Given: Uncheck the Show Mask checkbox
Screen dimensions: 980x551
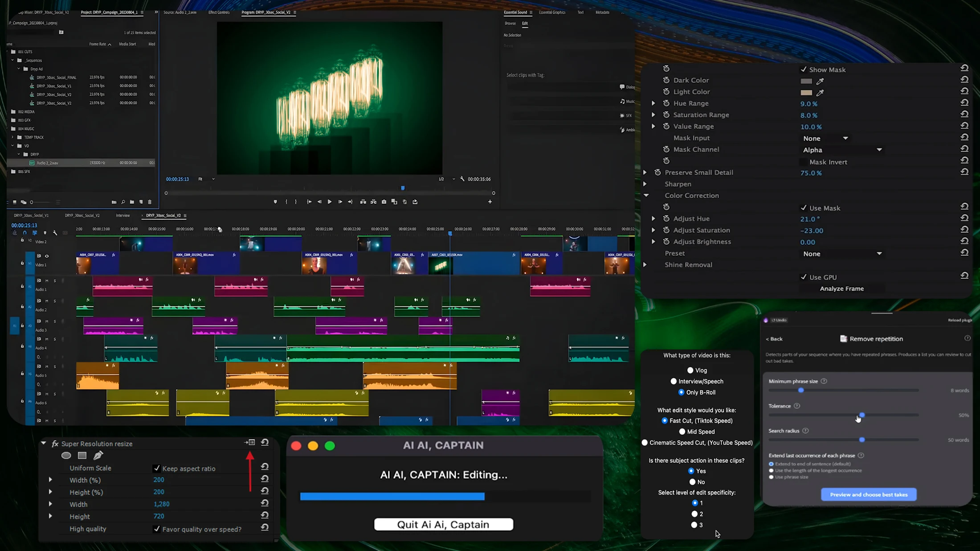Looking at the screenshot, I should pyautogui.click(x=804, y=70).
